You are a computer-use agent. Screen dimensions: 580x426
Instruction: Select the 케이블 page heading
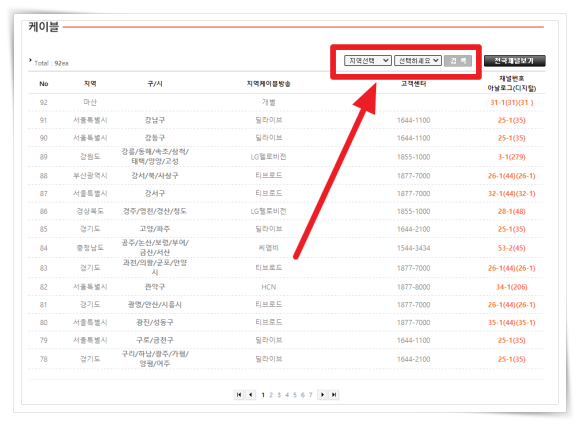(44, 27)
